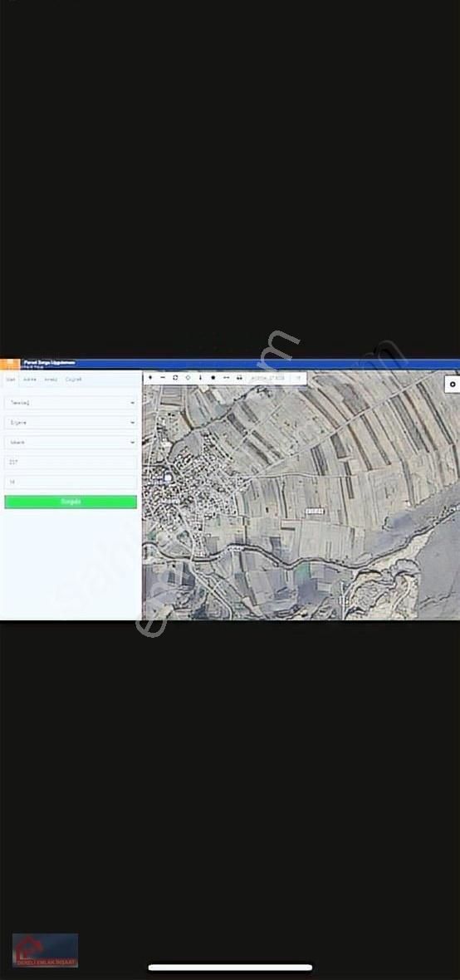
Task: Click the orange app logo in the header
Action: click(x=10, y=365)
